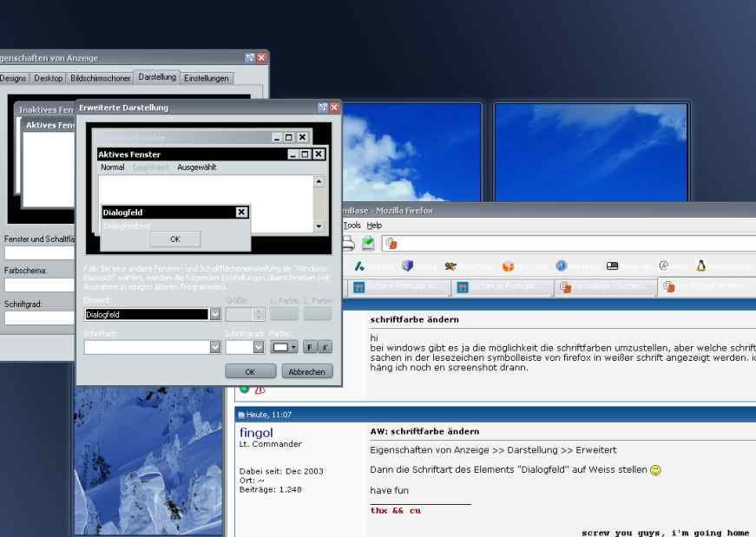Click the green status circle under the first post
The width and height of the screenshot is (756, 537).
pyautogui.click(x=245, y=389)
